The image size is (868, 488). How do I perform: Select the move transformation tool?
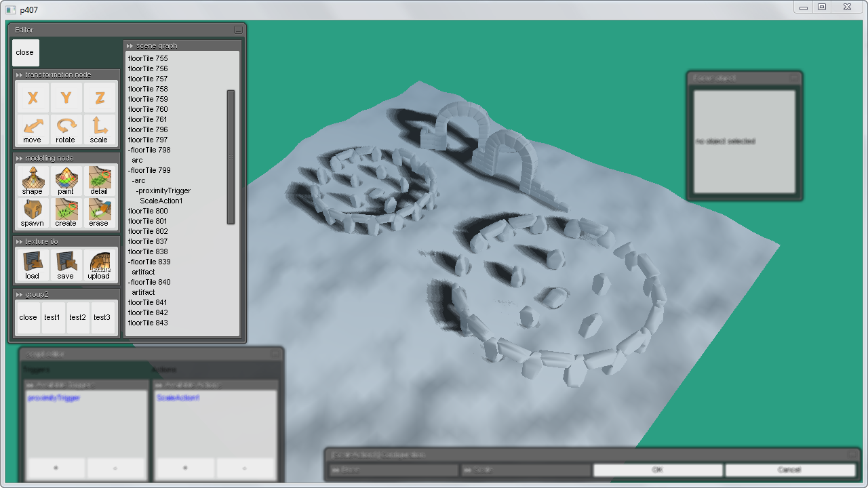coord(32,129)
